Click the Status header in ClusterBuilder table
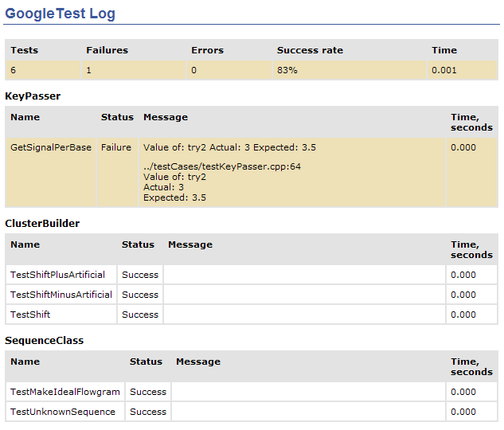The width and height of the screenshot is (504, 430). coord(138,244)
